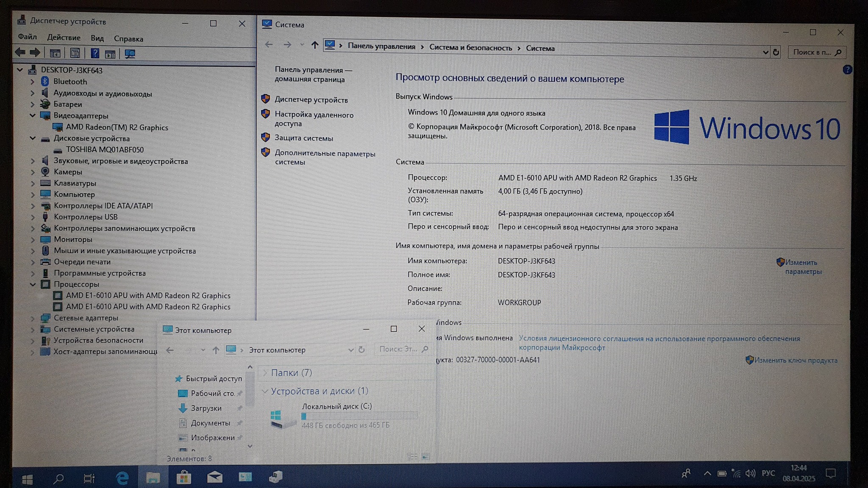
Task: Expand Сетевые адаптеры tree node
Action: [32, 318]
